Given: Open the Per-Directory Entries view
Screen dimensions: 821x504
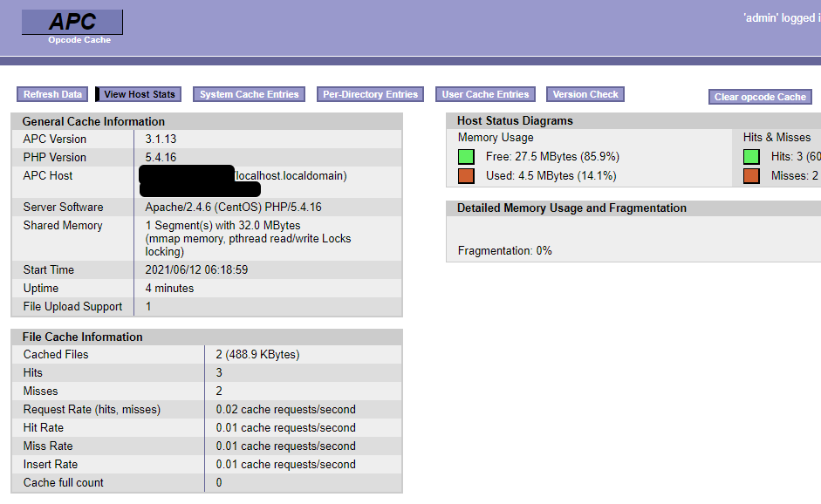Looking at the screenshot, I should (x=369, y=94).
